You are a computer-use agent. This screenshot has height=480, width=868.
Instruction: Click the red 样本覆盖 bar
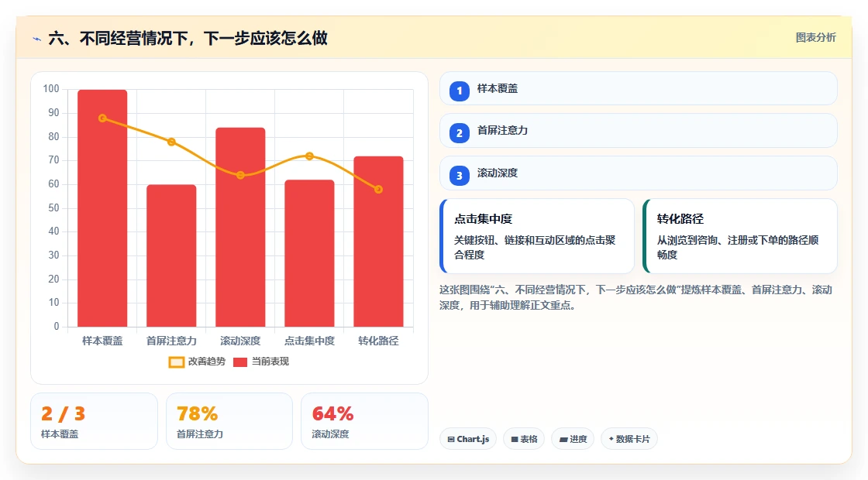102,208
